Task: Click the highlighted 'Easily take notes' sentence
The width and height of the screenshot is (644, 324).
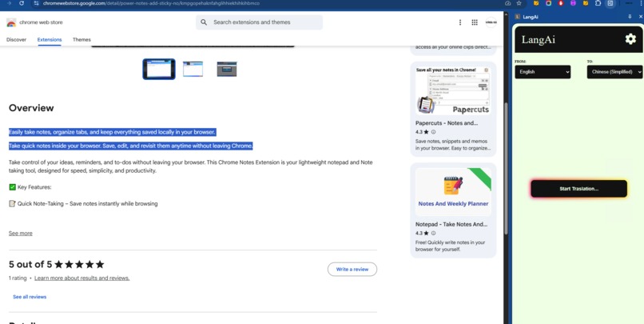Action: coord(112,132)
